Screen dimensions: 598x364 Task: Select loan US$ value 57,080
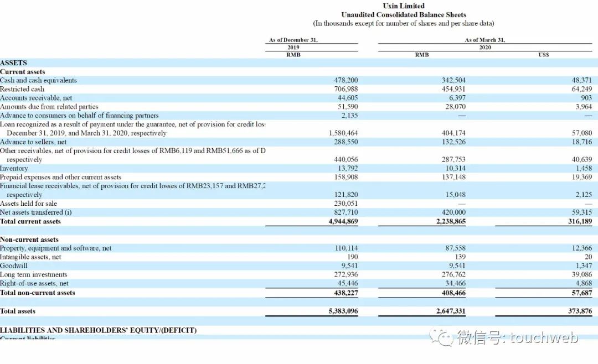click(582, 133)
